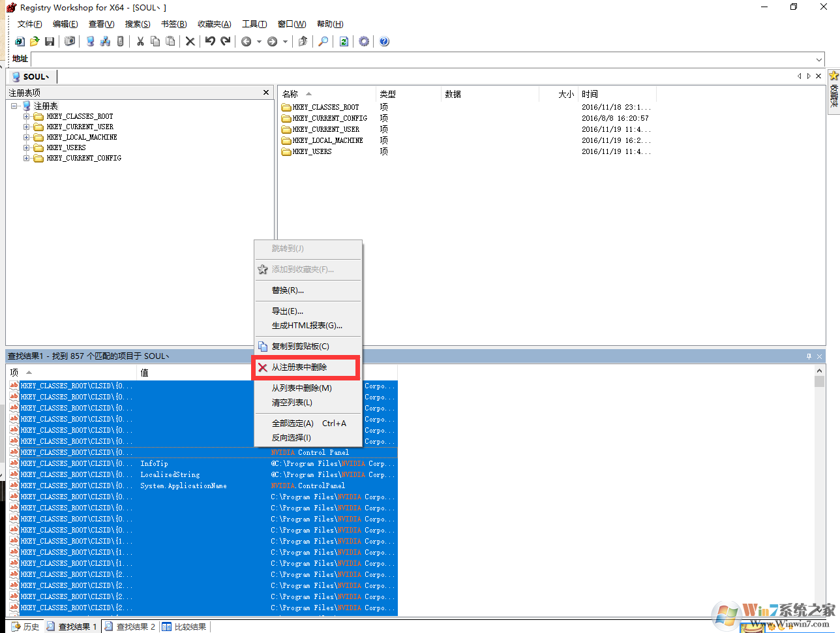Open the Back button history dropdown arrow
Viewport: 840px width, 633px height.
pos(259,42)
